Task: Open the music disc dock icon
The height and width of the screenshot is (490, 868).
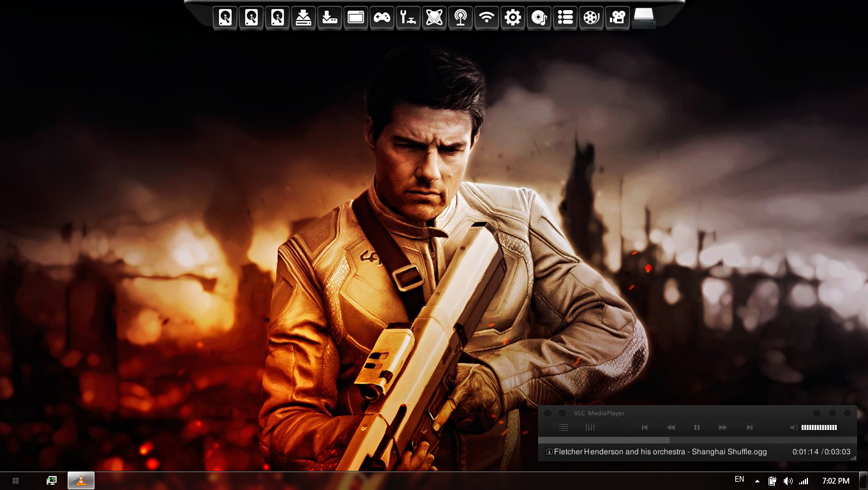Action: coord(539,17)
